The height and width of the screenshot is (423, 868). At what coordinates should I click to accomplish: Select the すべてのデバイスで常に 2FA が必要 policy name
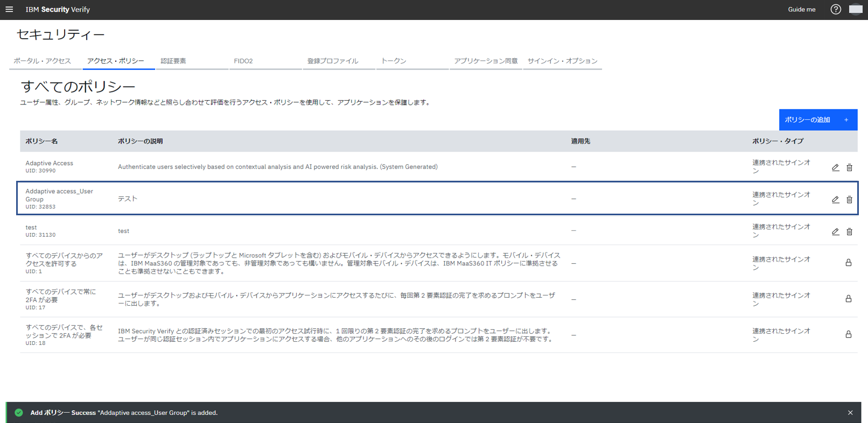coord(61,295)
